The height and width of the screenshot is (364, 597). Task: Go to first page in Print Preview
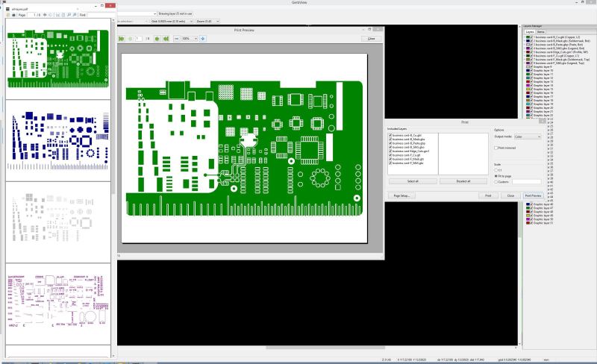click(x=122, y=39)
